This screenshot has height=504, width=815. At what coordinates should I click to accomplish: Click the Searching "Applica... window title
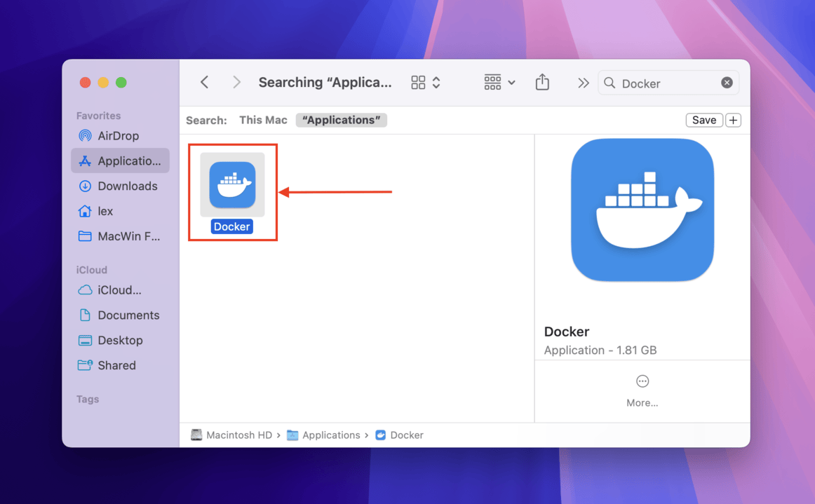pos(325,82)
